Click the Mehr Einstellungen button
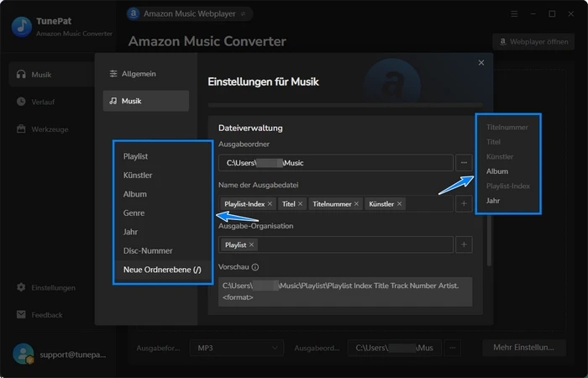This screenshot has height=378, width=588. click(x=524, y=348)
